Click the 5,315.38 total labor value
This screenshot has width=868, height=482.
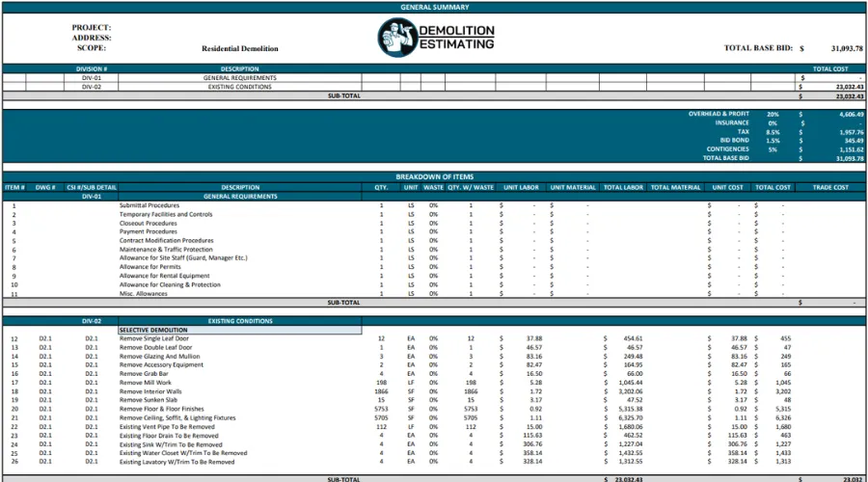point(631,409)
